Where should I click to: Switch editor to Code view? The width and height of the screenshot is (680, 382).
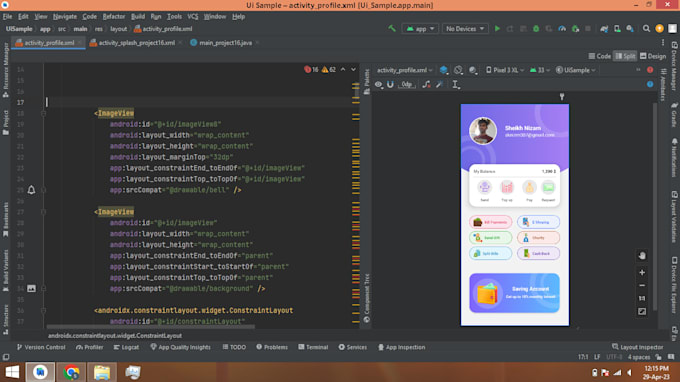tap(600, 56)
